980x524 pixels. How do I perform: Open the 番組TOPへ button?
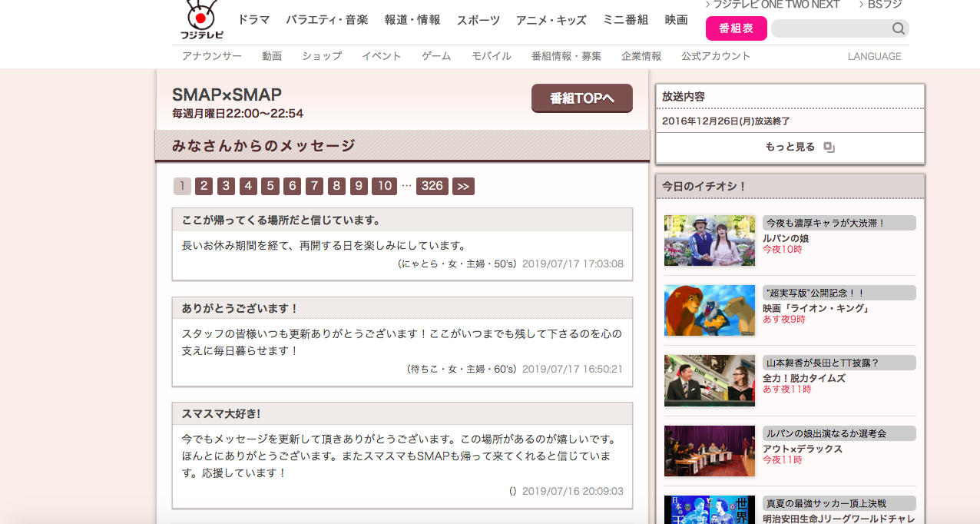click(581, 98)
